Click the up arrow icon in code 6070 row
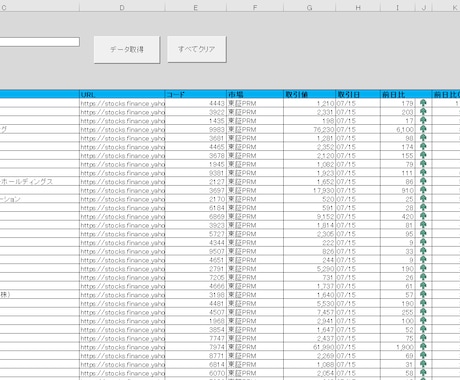Image resolution: width=460 pixels, height=380 pixels. [423, 373]
